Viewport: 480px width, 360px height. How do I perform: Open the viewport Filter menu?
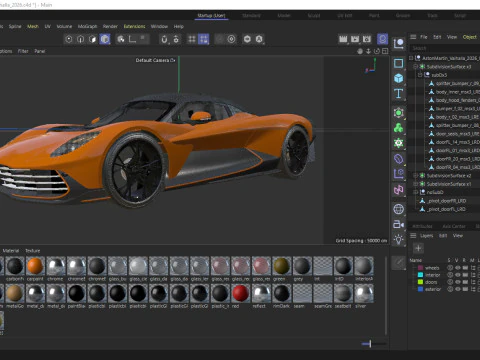click(x=23, y=51)
